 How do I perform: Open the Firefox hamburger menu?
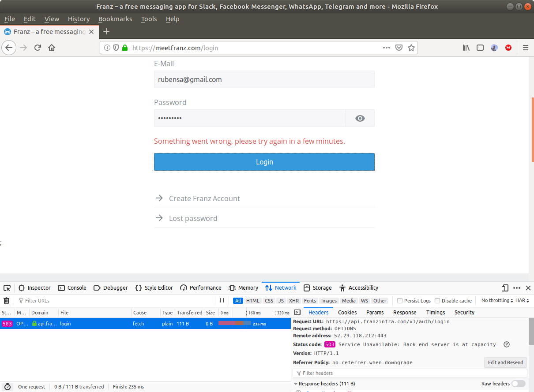coord(525,48)
